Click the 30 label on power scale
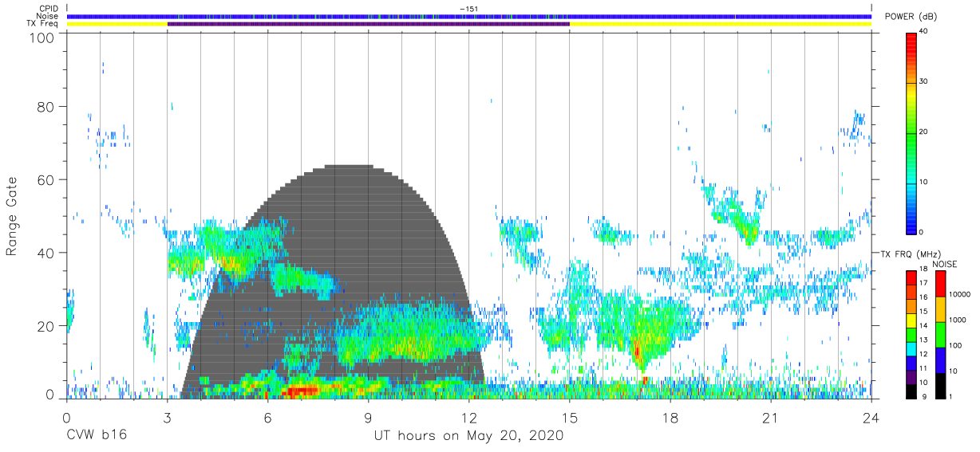The width and height of the screenshot is (980, 452). [926, 82]
